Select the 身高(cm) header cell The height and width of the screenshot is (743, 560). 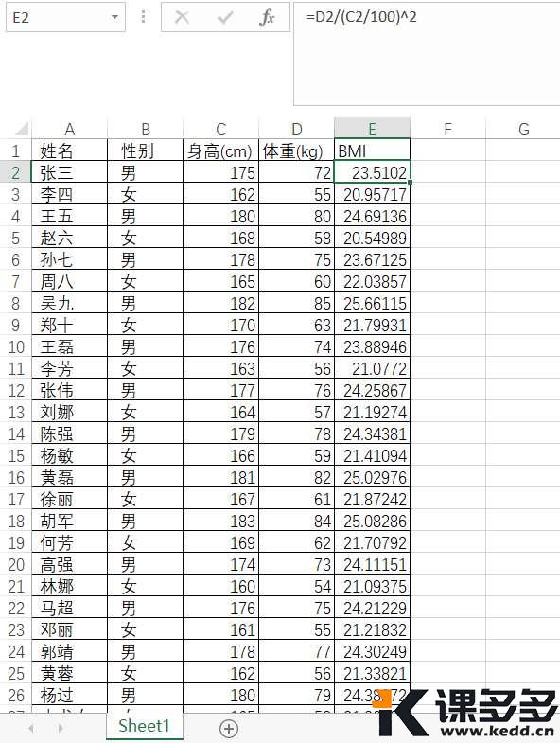coord(220,150)
